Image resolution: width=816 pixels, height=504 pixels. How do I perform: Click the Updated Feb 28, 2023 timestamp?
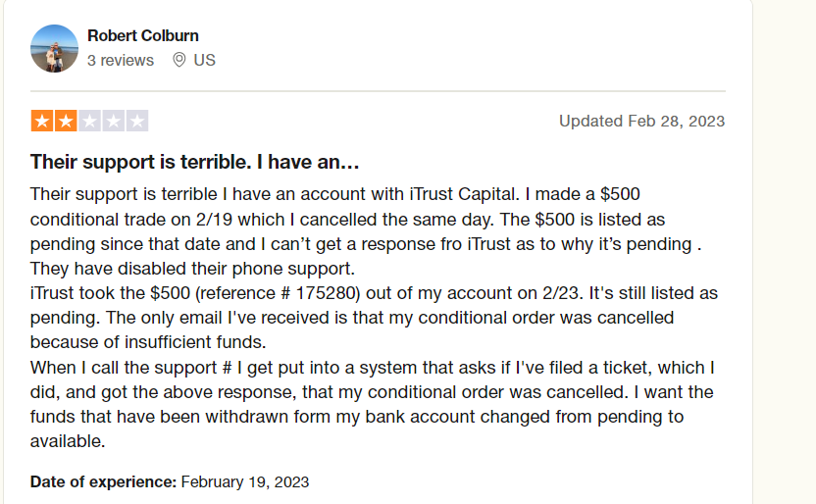(642, 122)
